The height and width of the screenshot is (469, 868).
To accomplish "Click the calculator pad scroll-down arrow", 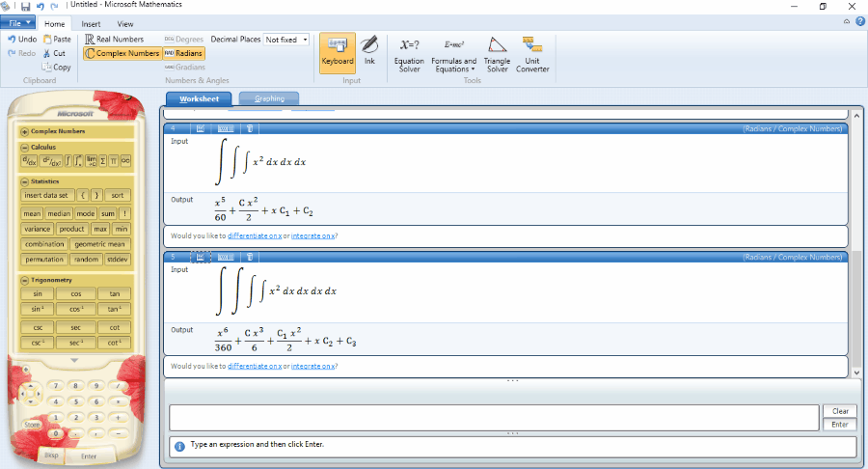I will [x=74, y=360].
